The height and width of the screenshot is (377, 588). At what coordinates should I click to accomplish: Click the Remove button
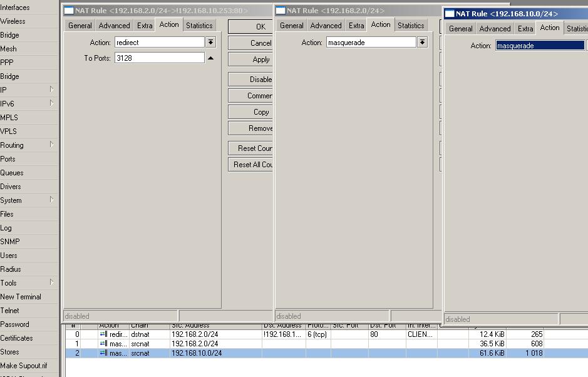coord(250,128)
